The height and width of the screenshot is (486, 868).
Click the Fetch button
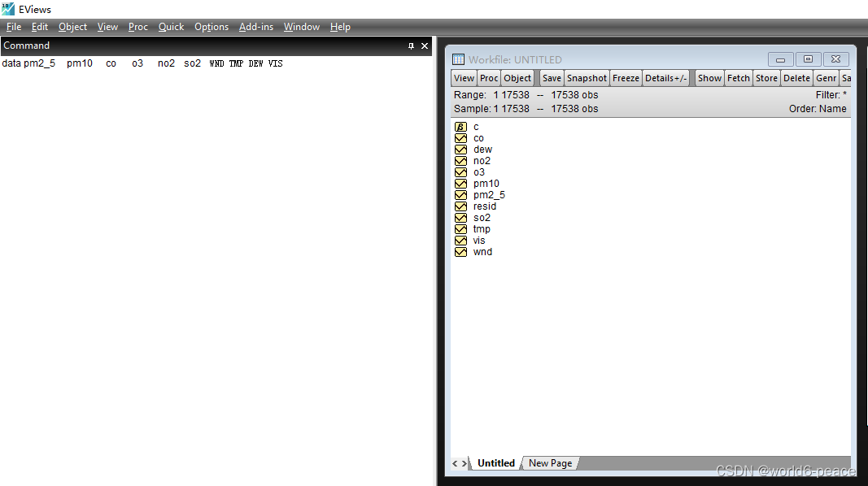click(739, 78)
